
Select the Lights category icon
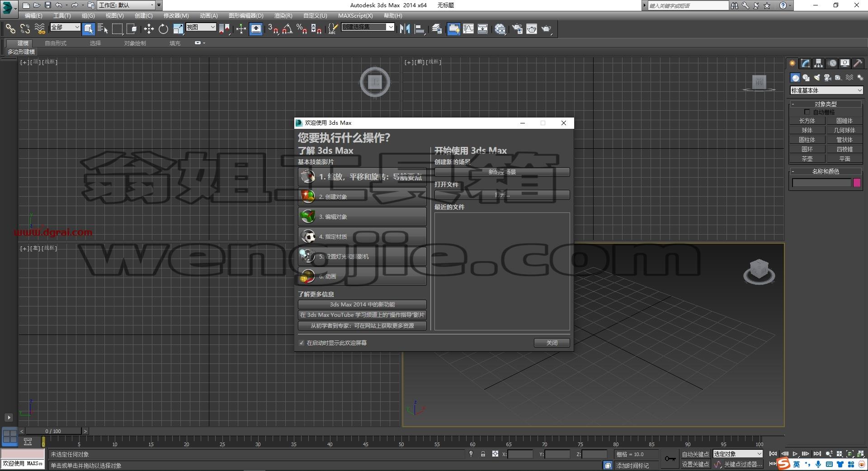[817, 78]
